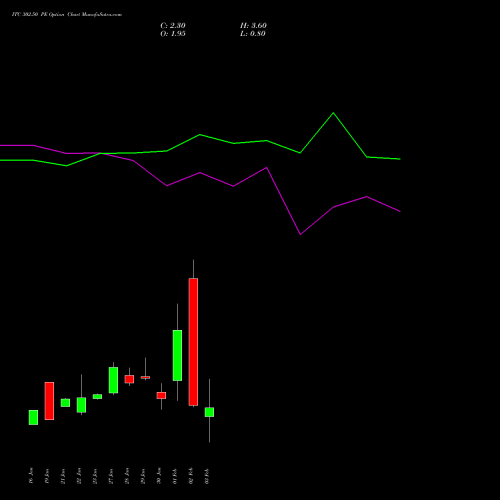The width and height of the screenshot is (500, 500).
Task: Click the "03 Feb" date axis label
Action: (x=207, y=476)
